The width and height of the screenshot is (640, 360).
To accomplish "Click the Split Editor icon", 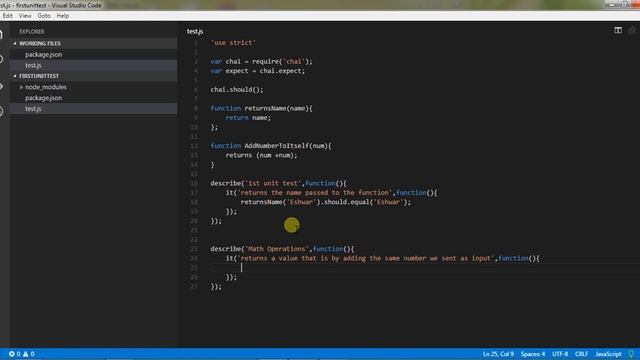I will [618, 30].
